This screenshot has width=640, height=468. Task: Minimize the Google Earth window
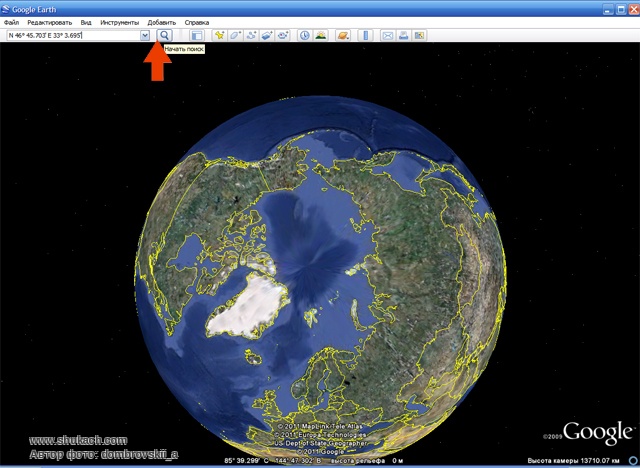click(x=608, y=9)
